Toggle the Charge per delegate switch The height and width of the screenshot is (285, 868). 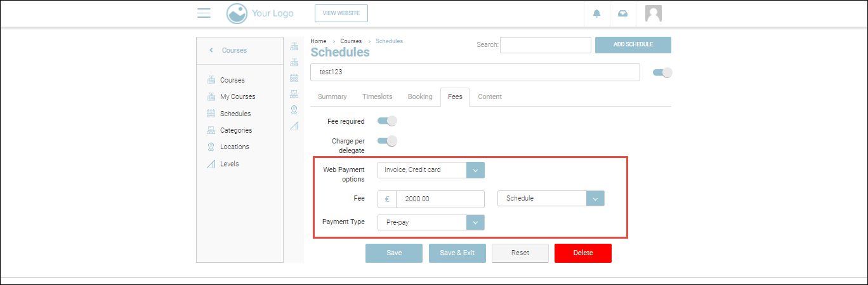tap(387, 141)
